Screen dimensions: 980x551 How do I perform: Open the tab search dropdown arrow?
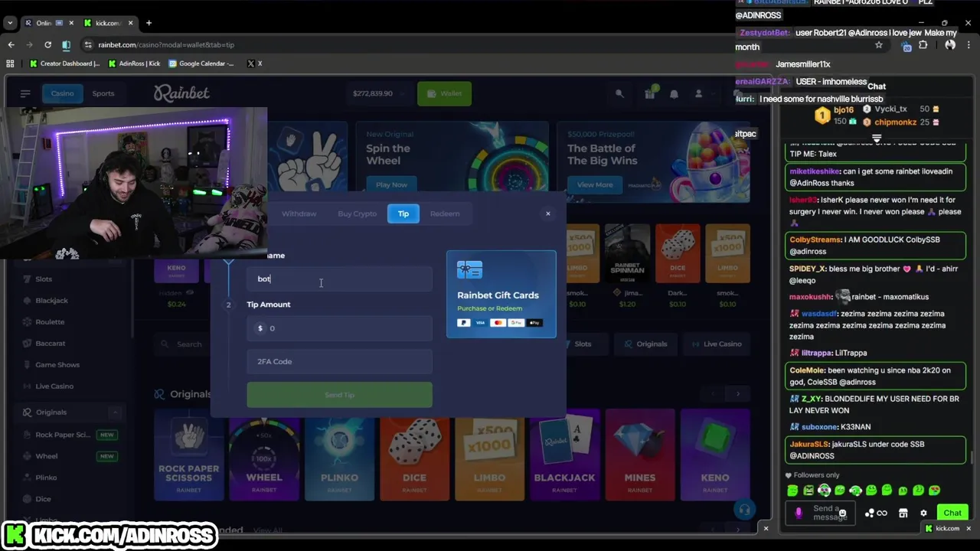(10, 23)
